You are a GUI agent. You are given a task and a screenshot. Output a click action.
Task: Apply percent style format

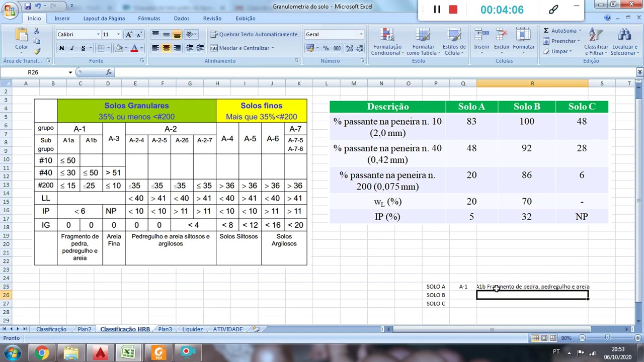pyautogui.click(x=326, y=48)
